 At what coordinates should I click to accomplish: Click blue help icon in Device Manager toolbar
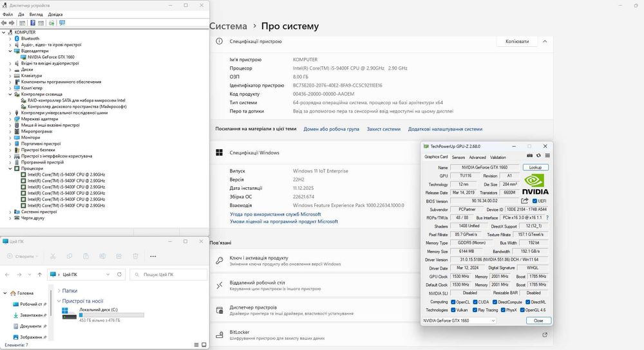tap(33, 23)
